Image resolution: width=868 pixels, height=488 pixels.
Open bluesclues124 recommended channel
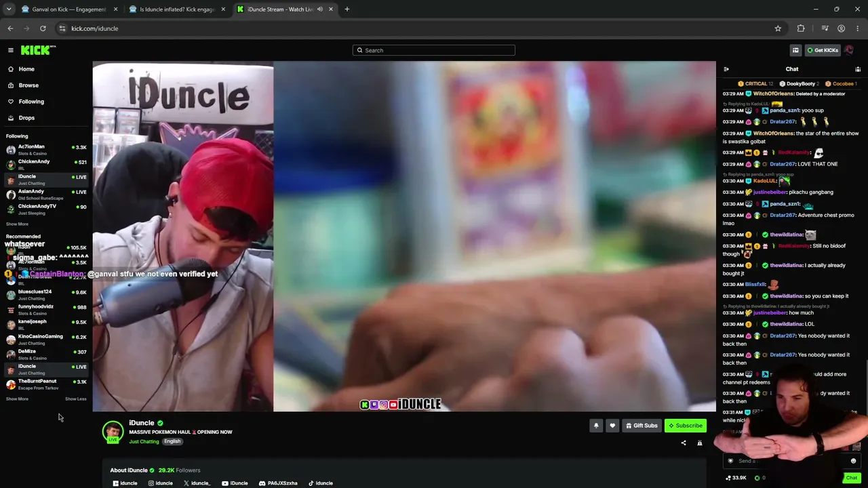46,295
